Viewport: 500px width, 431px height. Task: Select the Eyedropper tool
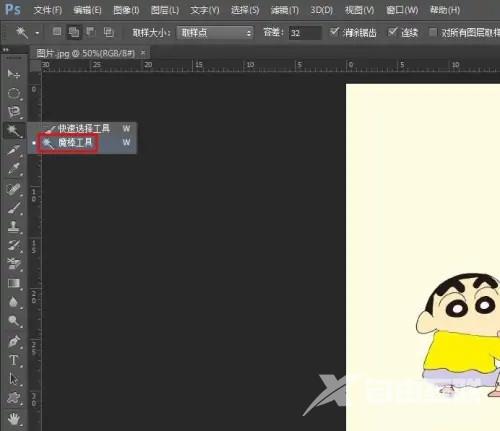click(x=14, y=169)
